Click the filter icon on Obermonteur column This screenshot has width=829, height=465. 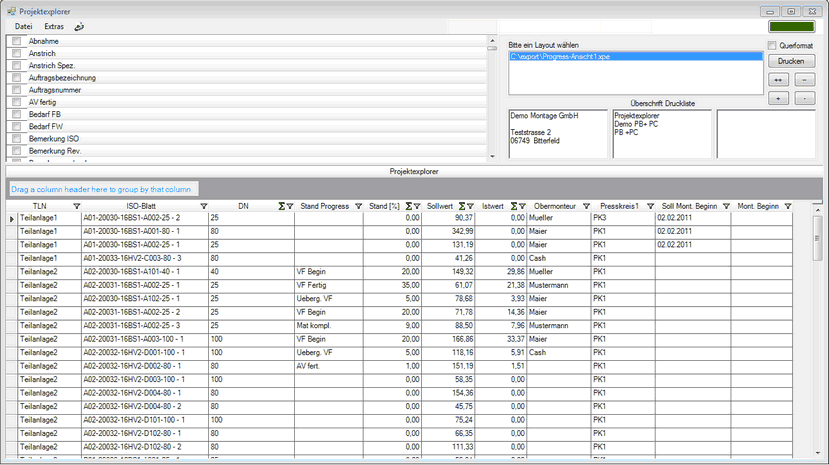pyautogui.click(x=586, y=206)
